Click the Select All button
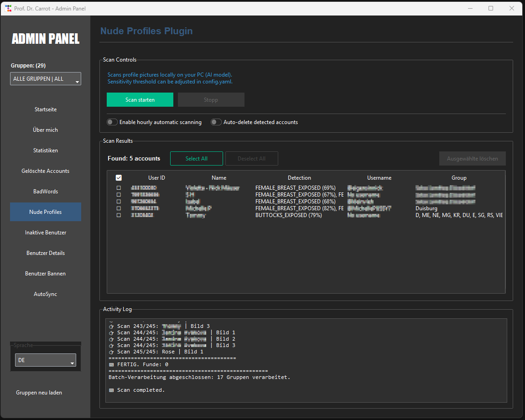Viewport: 525px width, 420px height. coord(196,159)
